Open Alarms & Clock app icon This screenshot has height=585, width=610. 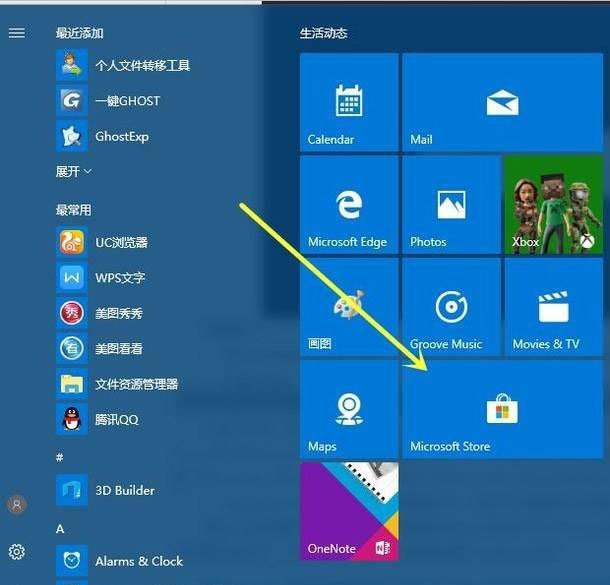72,561
